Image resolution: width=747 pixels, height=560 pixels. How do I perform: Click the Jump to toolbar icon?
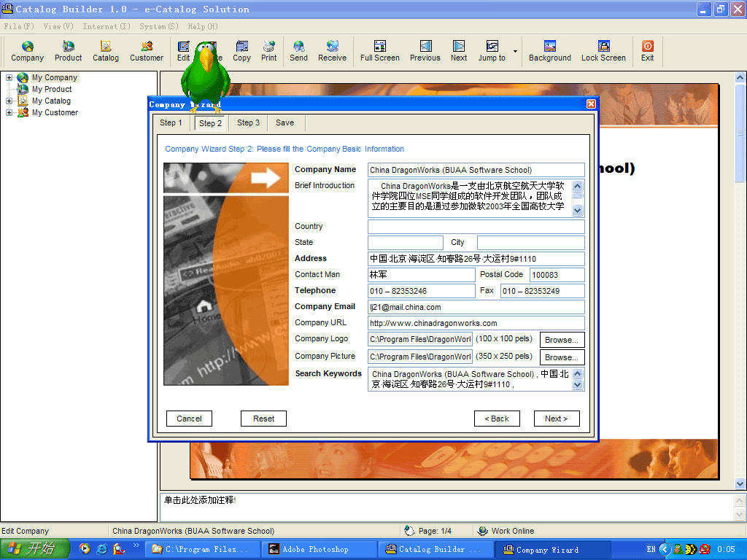click(492, 51)
